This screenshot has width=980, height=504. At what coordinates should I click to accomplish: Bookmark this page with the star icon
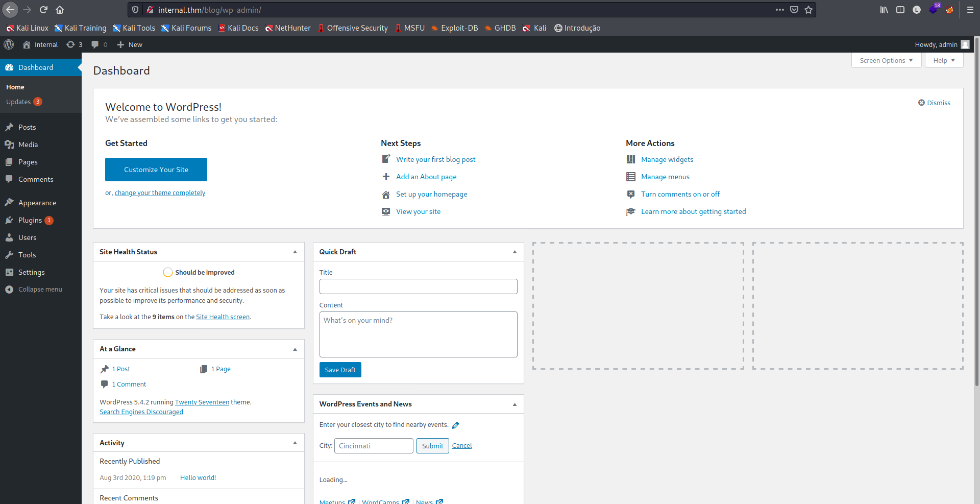tap(808, 10)
